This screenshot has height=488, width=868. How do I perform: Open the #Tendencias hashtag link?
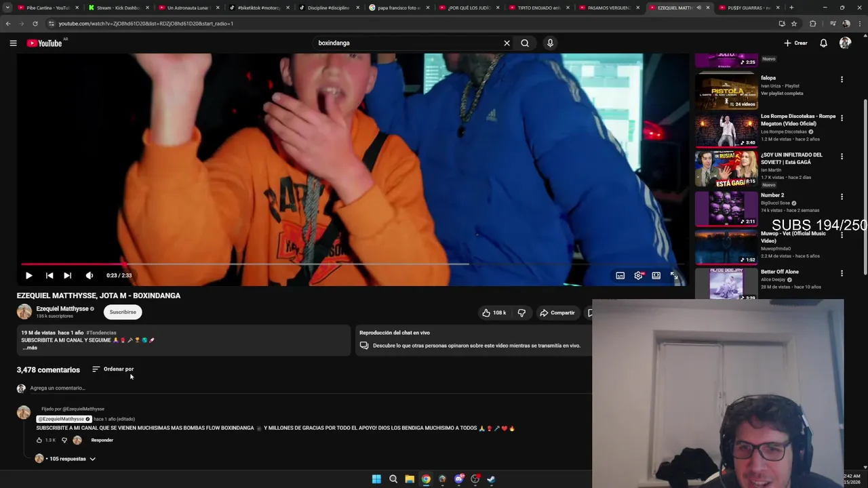[101, 333]
